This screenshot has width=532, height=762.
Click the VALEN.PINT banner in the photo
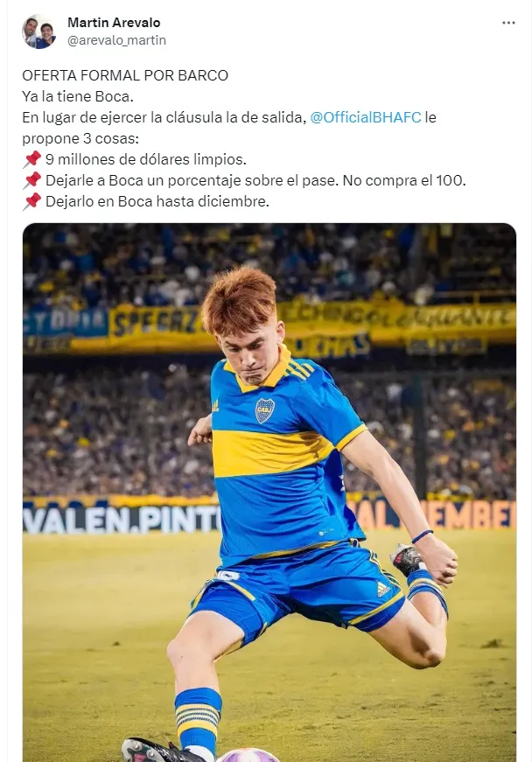(122, 519)
